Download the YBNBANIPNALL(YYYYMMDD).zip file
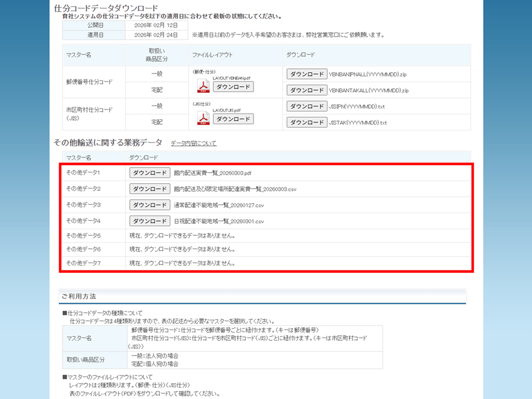Screen dimensions: 532x399 pos(307,74)
